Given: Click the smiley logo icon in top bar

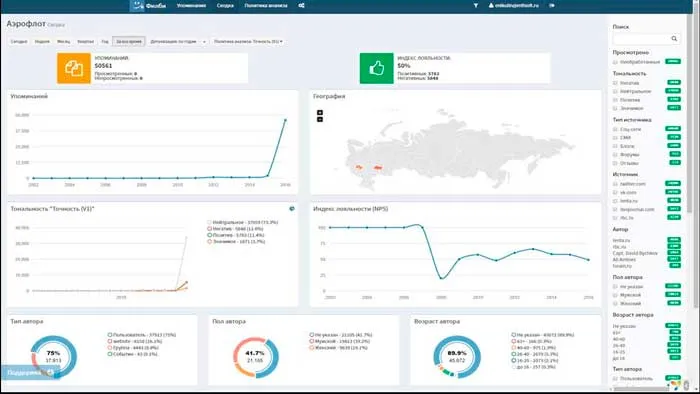Looking at the screenshot, I should pyautogui.click(x=138, y=5).
